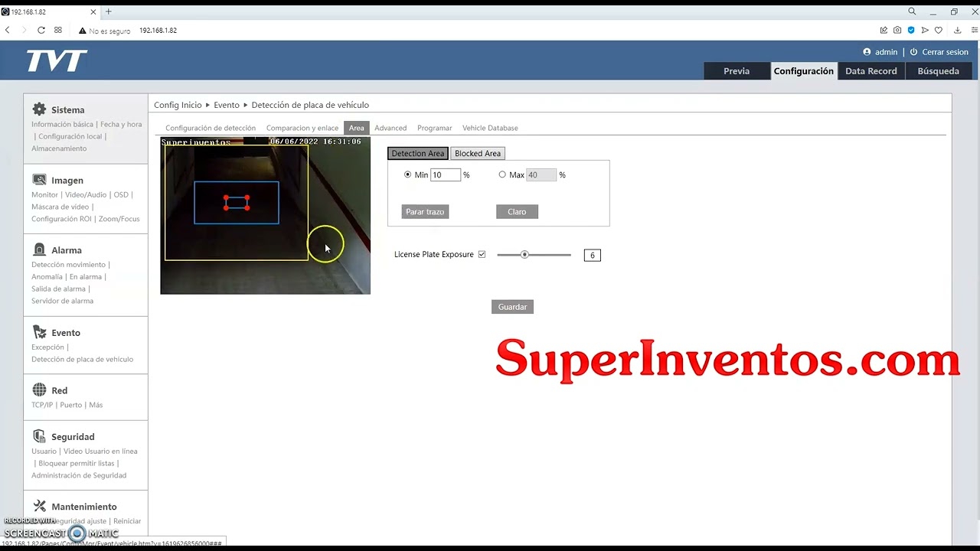Viewport: 980px width, 551px height.
Task: Click the Parar trazo button
Action: click(425, 212)
